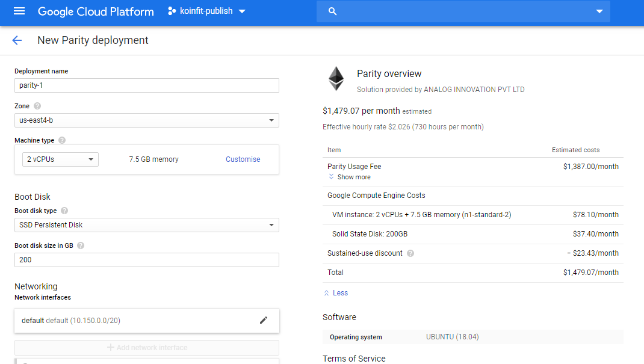Go back using the left arrow
This screenshot has width=644, height=364.
click(x=17, y=40)
